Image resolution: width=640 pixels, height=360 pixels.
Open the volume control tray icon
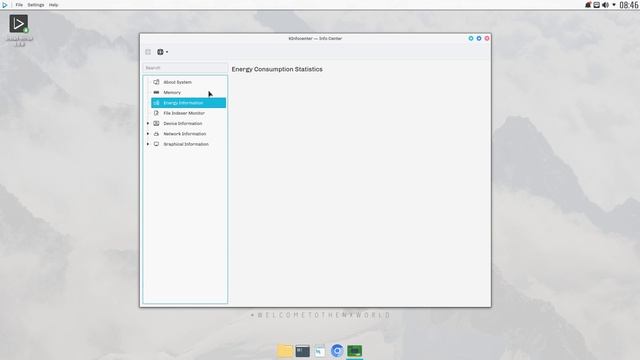click(x=605, y=5)
